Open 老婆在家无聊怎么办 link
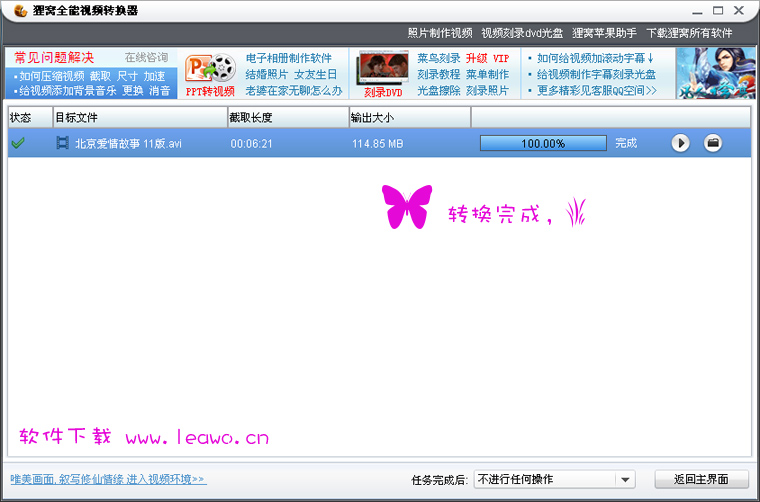The image size is (760, 502). pos(294,91)
